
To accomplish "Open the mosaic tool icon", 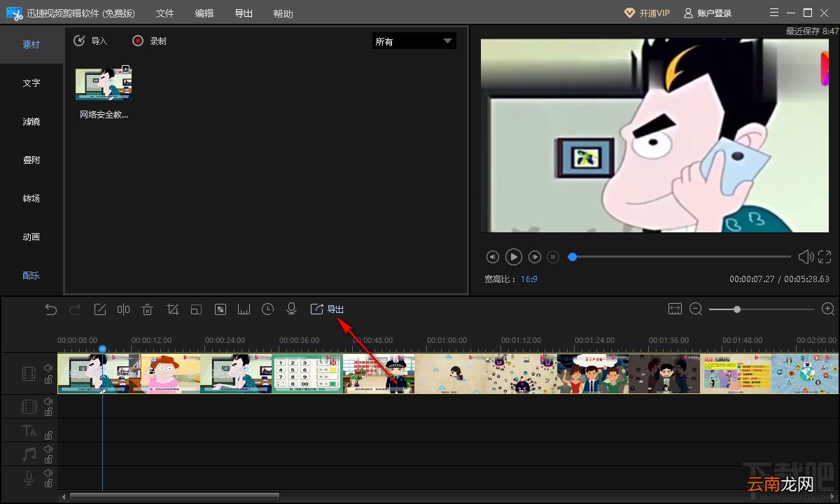I will coord(220,309).
